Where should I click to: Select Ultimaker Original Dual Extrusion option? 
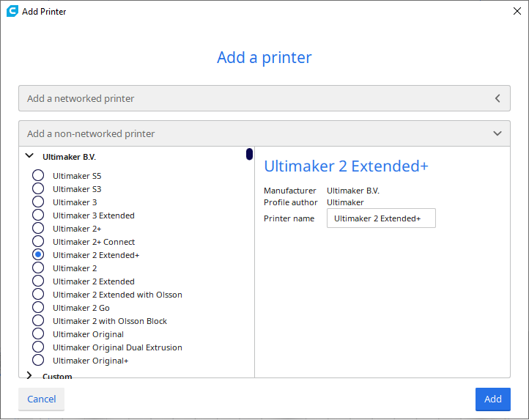point(38,347)
